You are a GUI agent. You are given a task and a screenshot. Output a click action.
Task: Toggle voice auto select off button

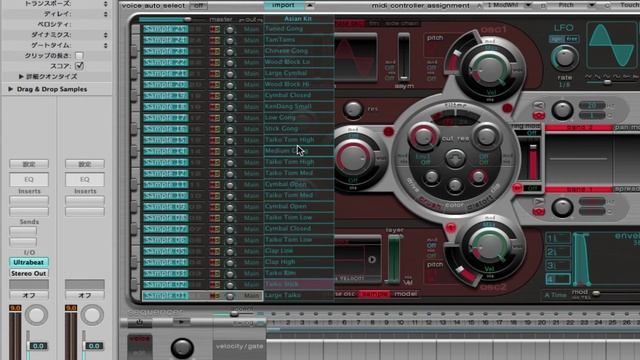[x=198, y=6]
